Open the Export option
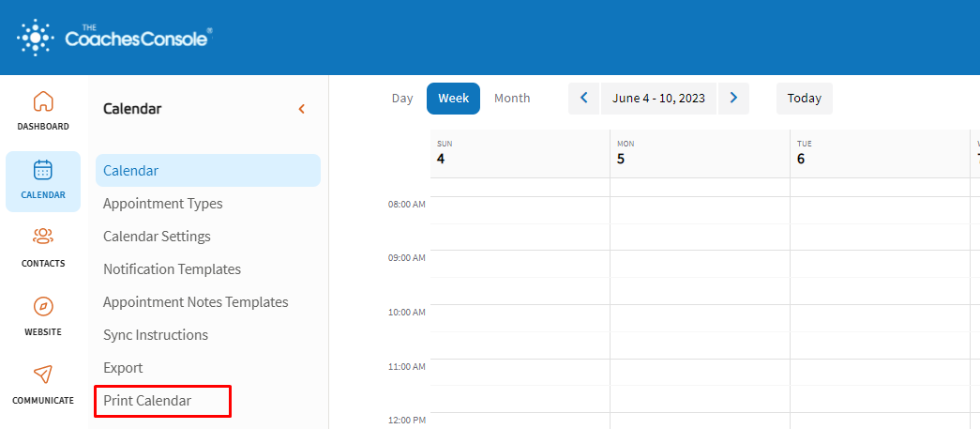 coord(123,368)
